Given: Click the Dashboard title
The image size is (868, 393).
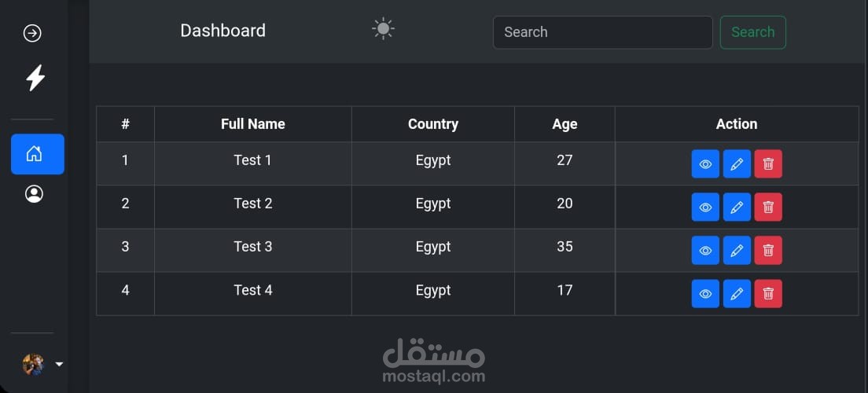Looking at the screenshot, I should pos(223,31).
